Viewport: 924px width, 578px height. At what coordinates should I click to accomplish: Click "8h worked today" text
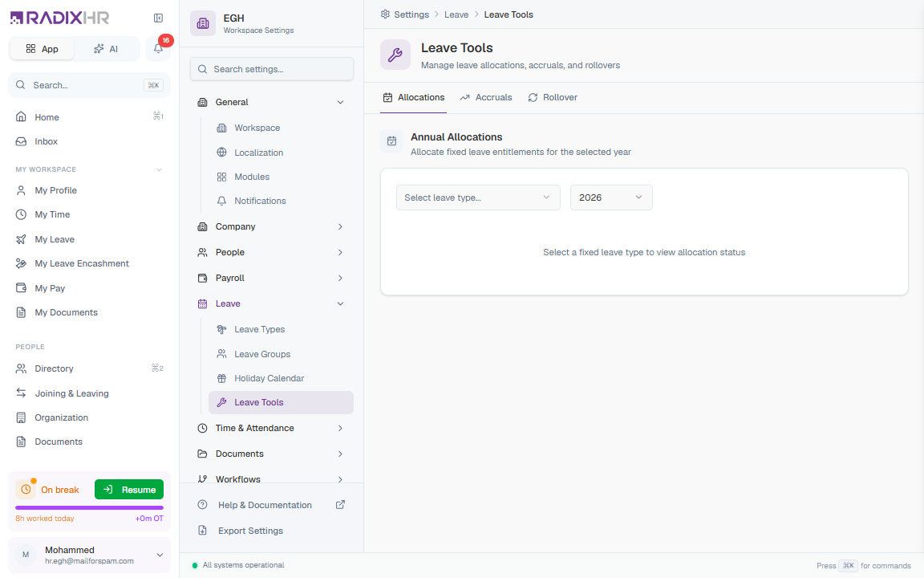45,519
